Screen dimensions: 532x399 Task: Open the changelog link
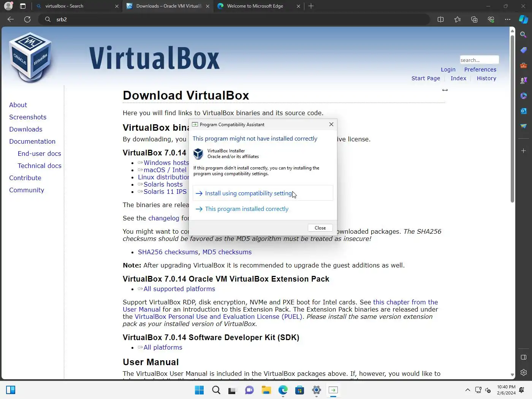pos(164,218)
